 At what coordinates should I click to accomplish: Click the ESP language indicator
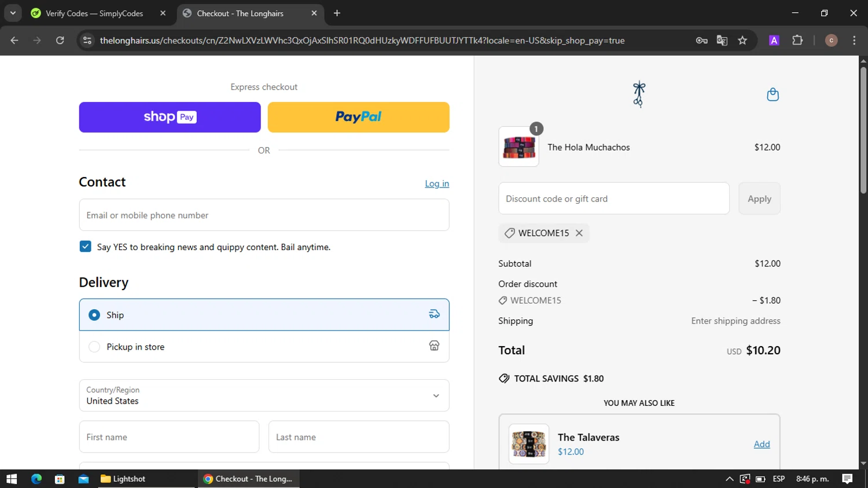click(x=779, y=479)
